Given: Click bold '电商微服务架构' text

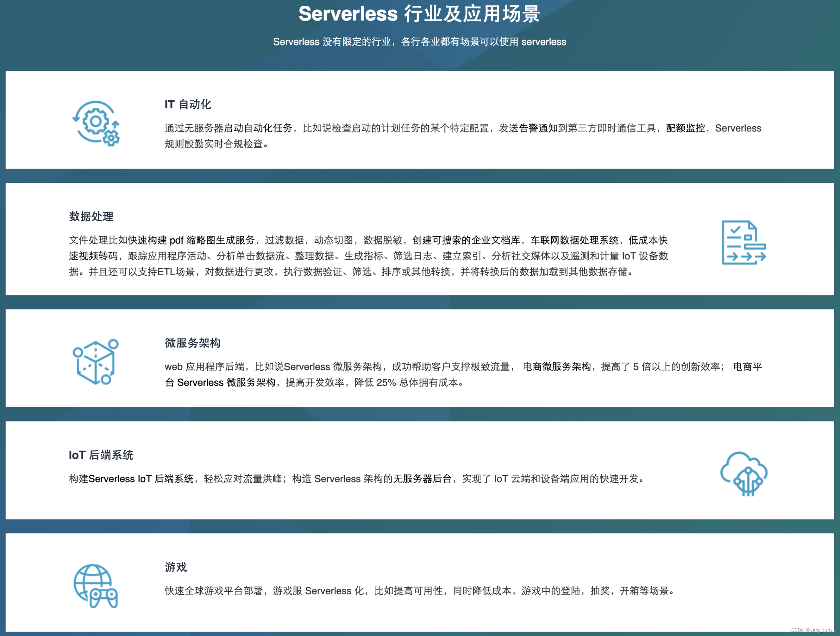Looking at the screenshot, I should 557,367.
